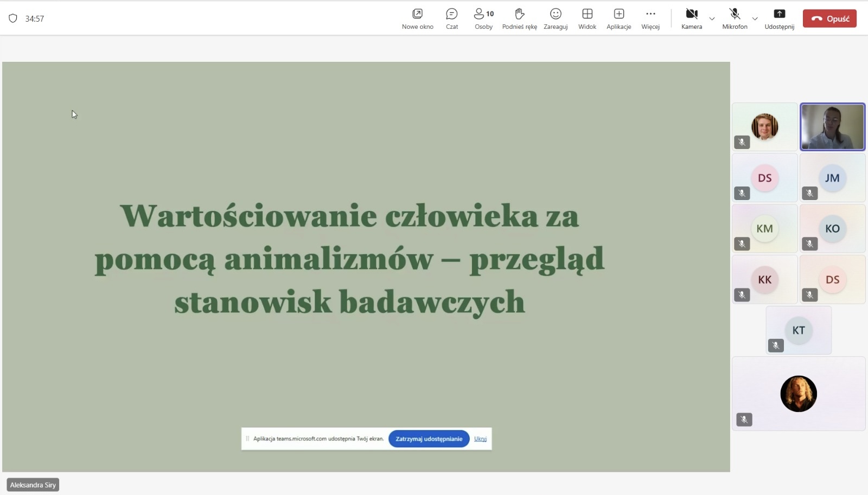Click the Udostępnij share screen icon

pyautogui.click(x=779, y=18)
